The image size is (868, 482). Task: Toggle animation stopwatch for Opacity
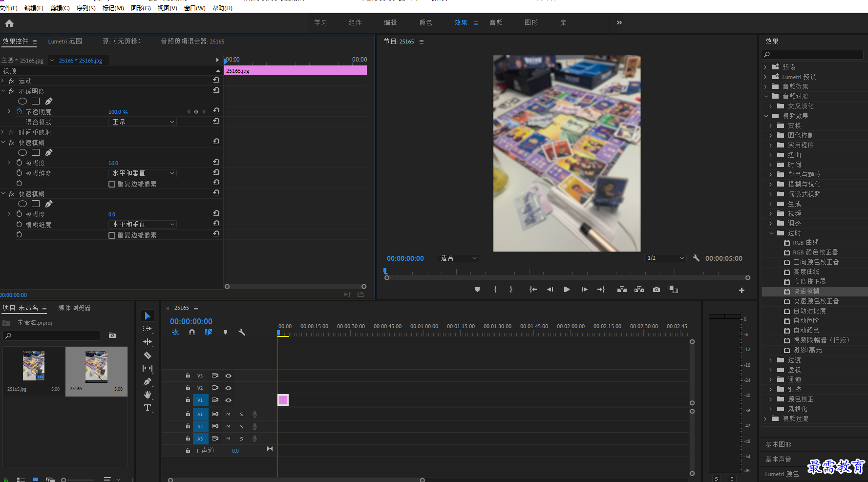pyautogui.click(x=20, y=111)
